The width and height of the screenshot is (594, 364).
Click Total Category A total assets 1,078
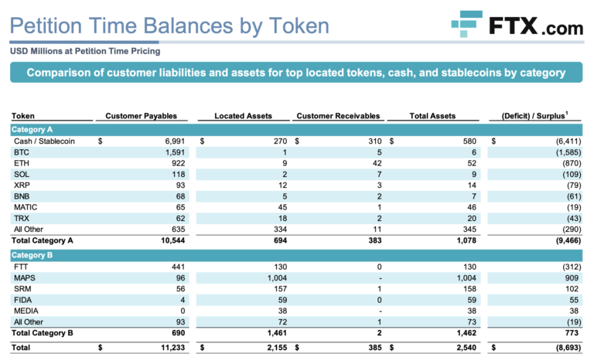[x=466, y=240]
